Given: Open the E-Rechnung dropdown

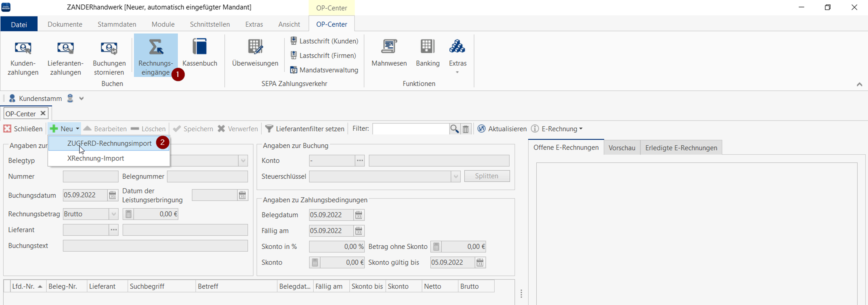Looking at the screenshot, I should pos(557,129).
